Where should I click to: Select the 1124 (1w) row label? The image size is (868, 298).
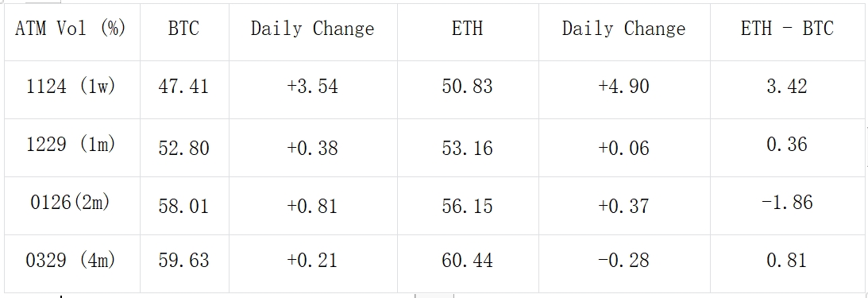pyautogui.click(x=72, y=90)
